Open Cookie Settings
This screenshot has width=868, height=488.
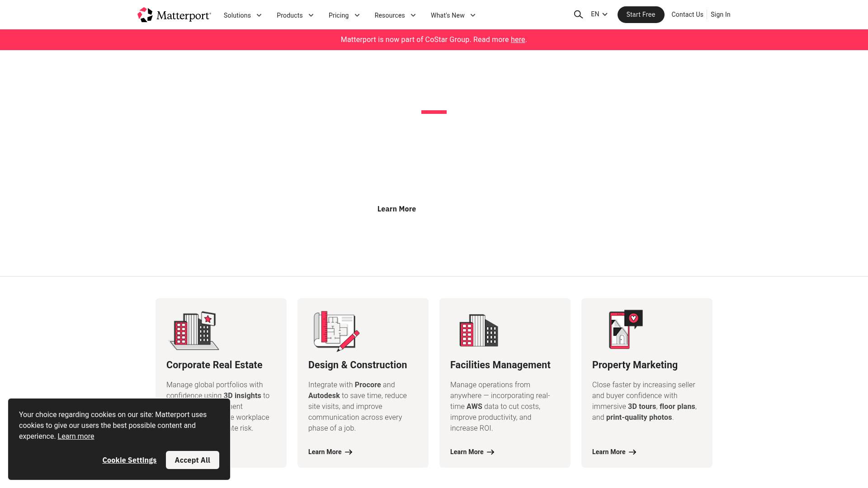pos(129,460)
